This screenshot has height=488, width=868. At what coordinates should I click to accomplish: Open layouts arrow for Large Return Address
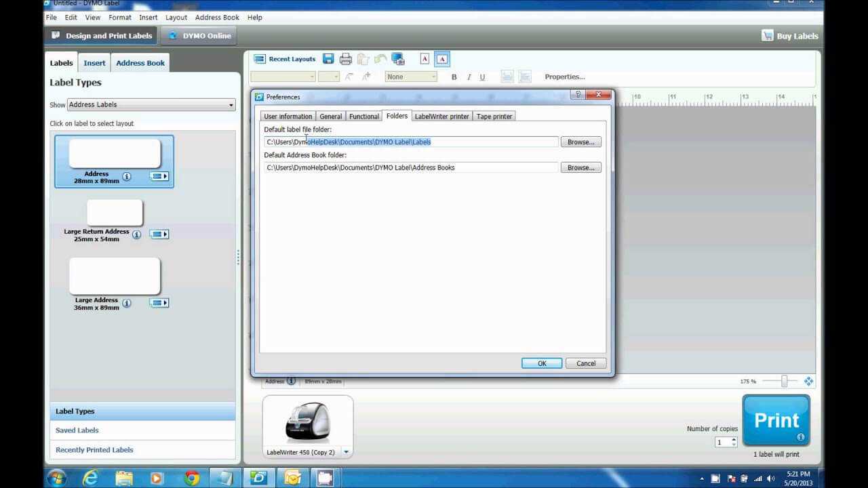[x=159, y=235]
